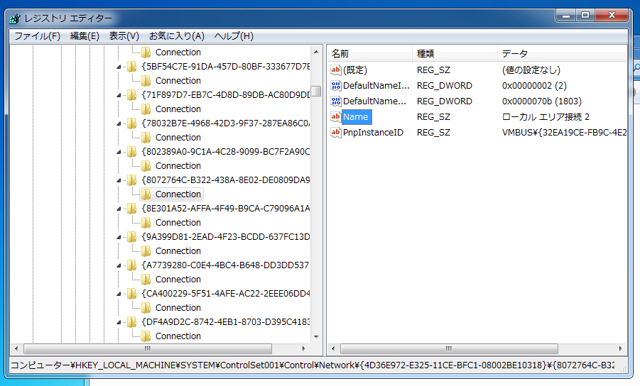The image size is (640, 386).
Task: Select the {DF4A9D2C-8742-4EB1 key folder icon
Action: 131,322
